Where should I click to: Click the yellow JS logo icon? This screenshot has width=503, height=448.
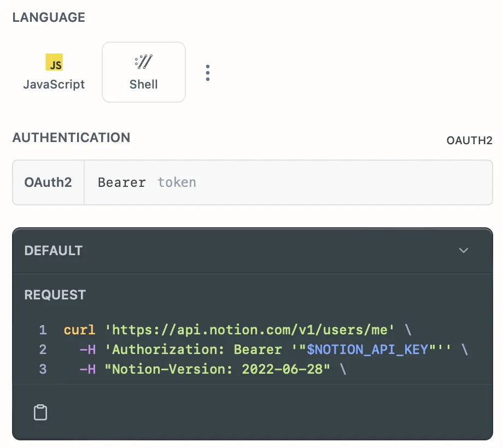point(54,62)
